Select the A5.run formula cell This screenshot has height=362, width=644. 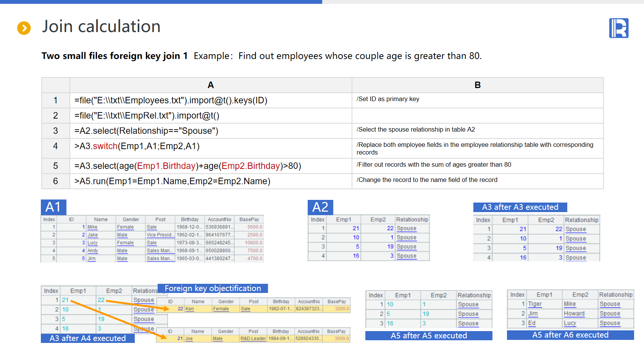click(172, 181)
